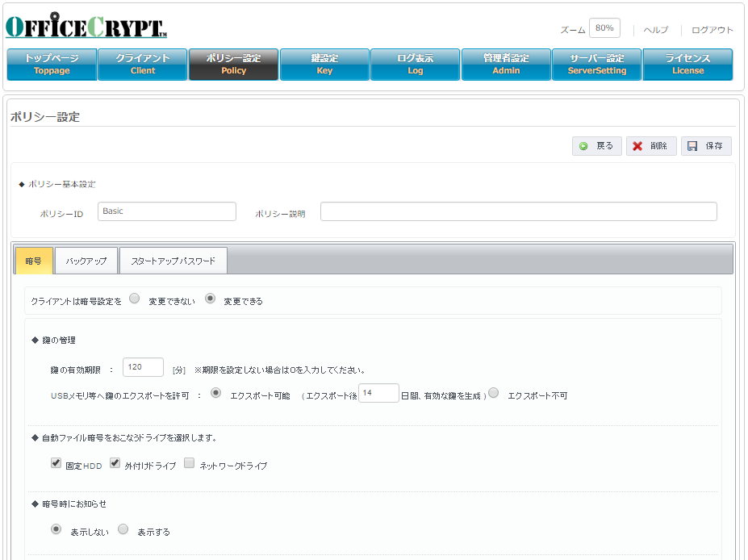Click the red X delete icon
Image resolution: width=748 pixels, height=560 pixels.
pyautogui.click(x=637, y=146)
